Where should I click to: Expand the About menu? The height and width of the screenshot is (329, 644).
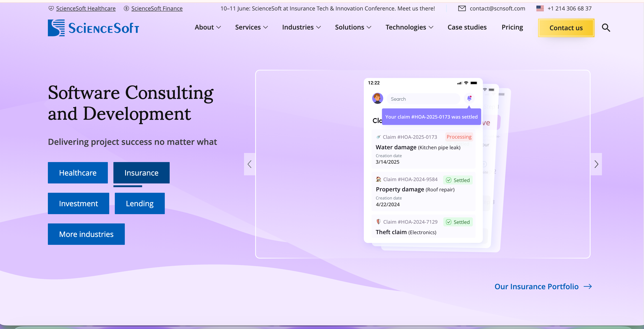208,27
